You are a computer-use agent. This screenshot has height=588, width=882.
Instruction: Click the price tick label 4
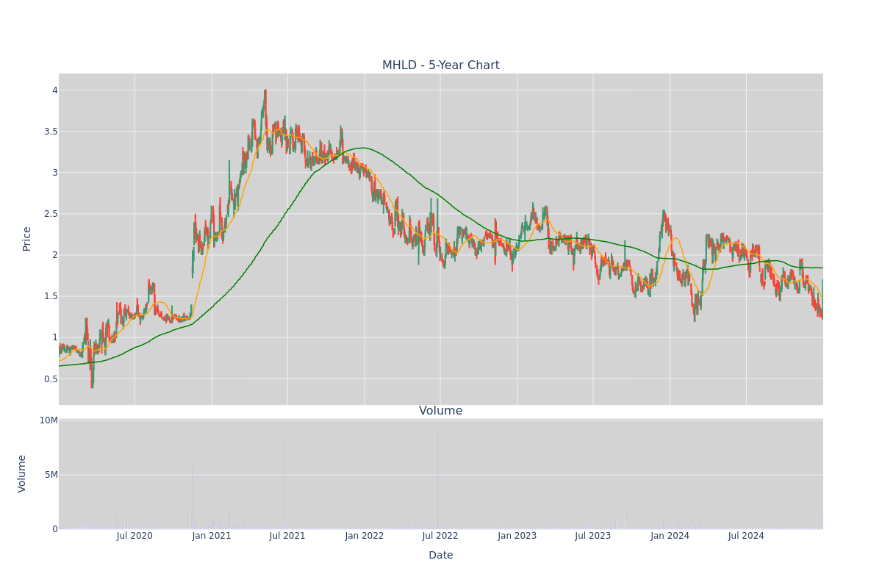[54, 90]
